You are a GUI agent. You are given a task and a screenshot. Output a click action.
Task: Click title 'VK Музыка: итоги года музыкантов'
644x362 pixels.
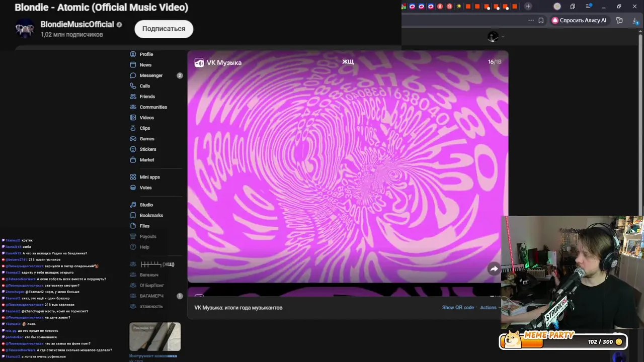238,308
